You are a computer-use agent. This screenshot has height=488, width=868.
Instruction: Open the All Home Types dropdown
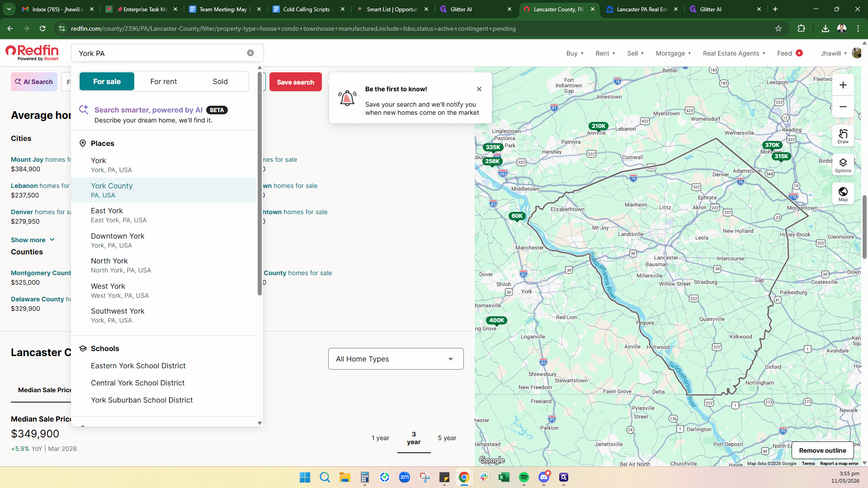point(396,359)
